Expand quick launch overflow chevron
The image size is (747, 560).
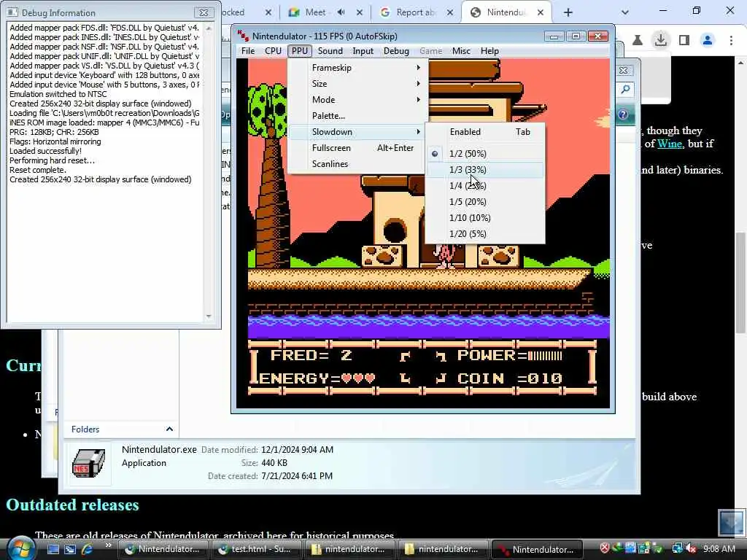[x=108, y=545]
